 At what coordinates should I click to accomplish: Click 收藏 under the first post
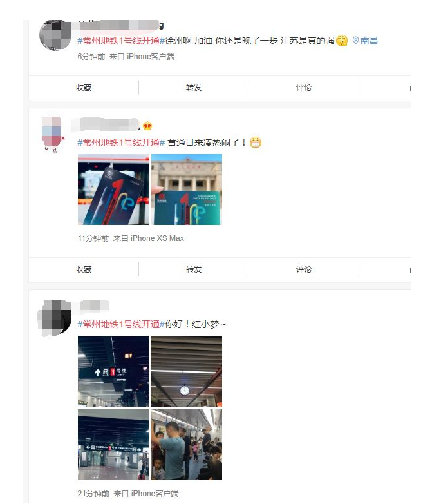(84, 88)
